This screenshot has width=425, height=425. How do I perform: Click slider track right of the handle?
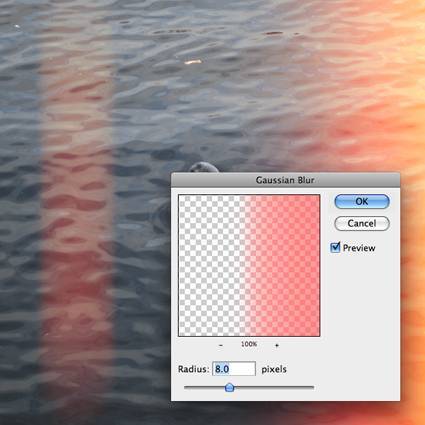[x=274, y=387]
